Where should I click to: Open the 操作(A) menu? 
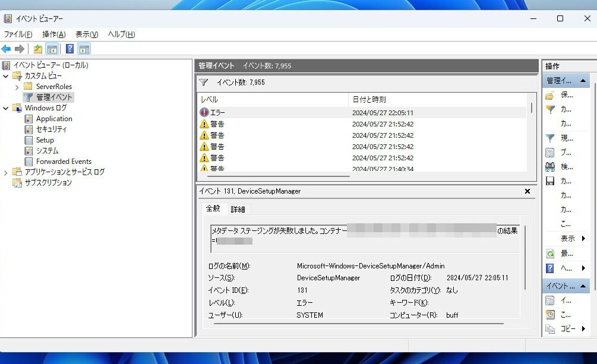[x=53, y=34]
